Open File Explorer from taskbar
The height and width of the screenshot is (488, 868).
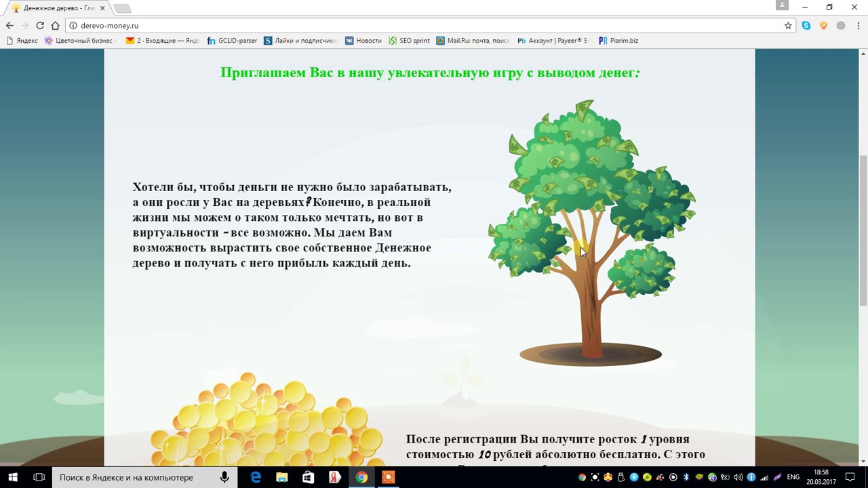[x=282, y=477]
